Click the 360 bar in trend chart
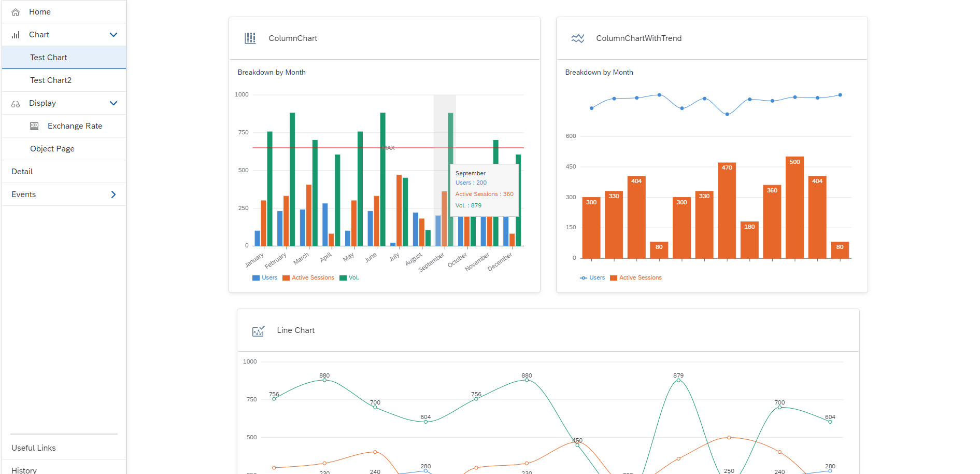The image size is (980, 474). point(772,222)
